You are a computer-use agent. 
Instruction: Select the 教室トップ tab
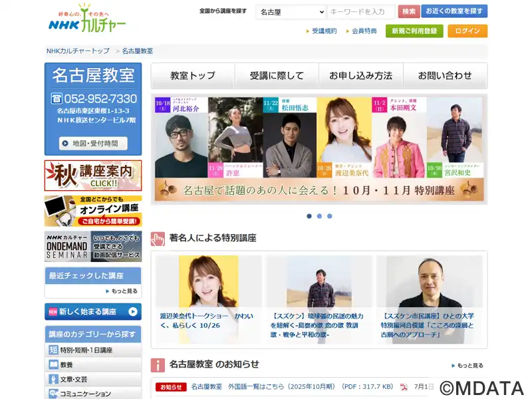coord(193,75)
